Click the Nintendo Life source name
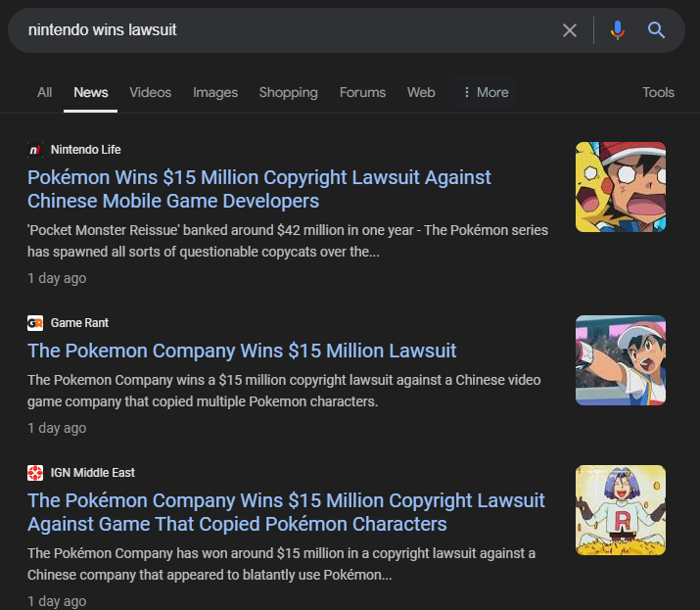The height and width of the screenshot is (610, 700). click(86, 150)
